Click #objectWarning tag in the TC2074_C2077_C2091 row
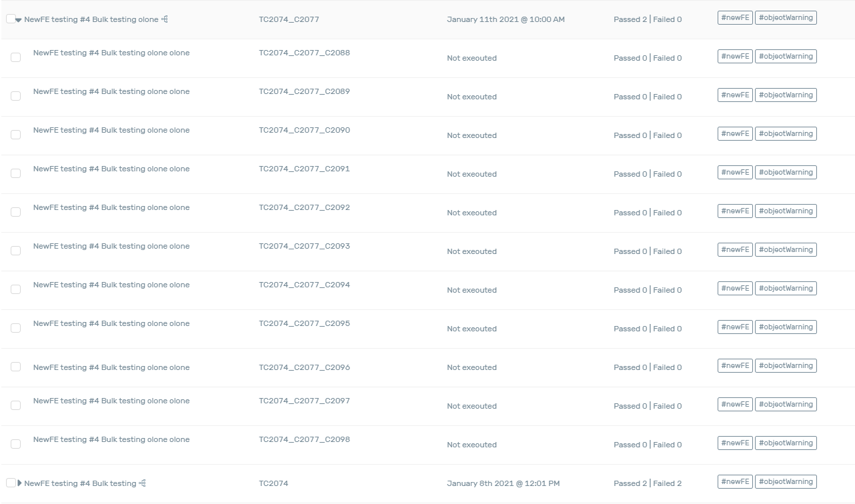This screenshot has height=504, width=855. click(x=786, y=173)
